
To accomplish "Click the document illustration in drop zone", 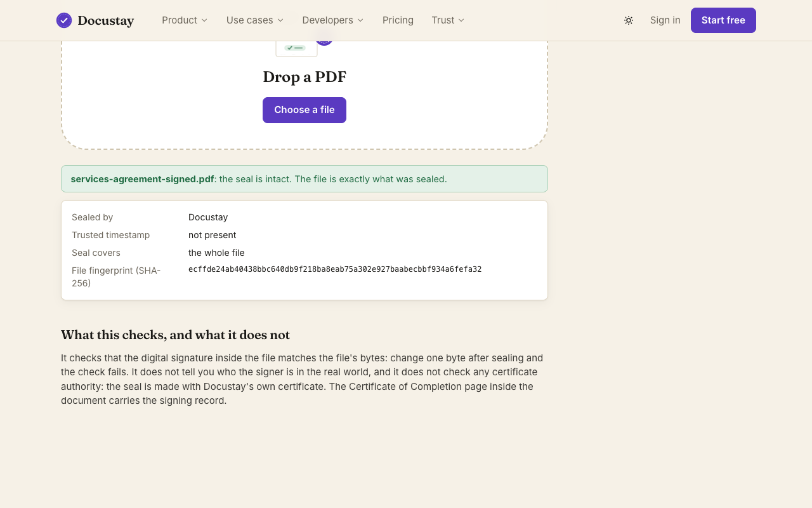I will point(303,48).
